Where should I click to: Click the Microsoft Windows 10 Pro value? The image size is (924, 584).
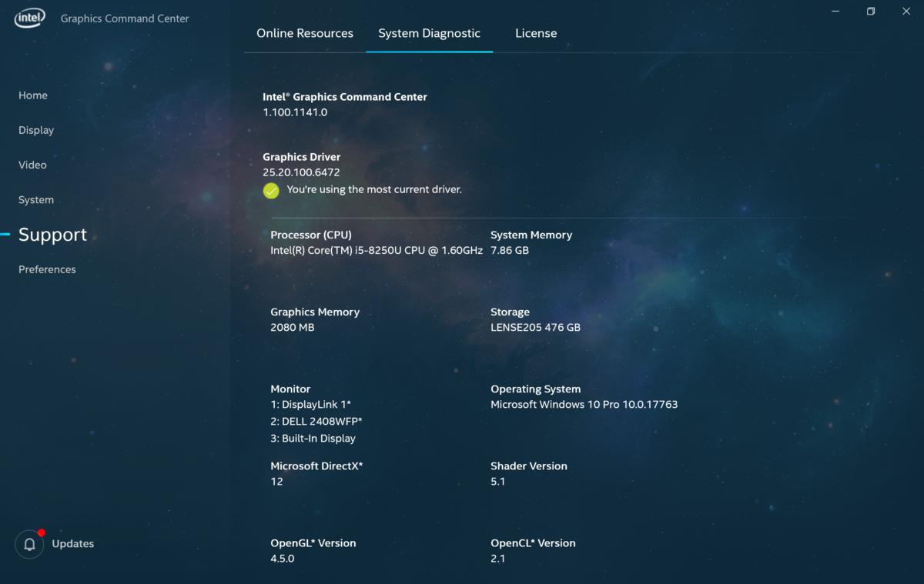coord(584,405)
